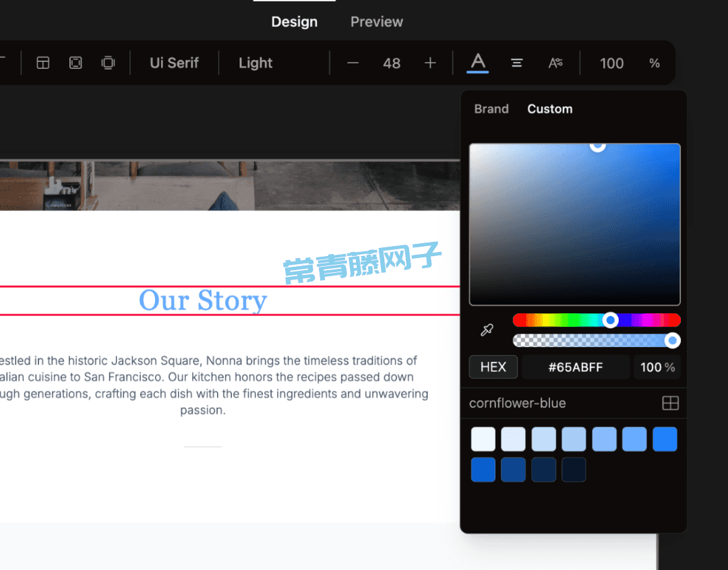Switch to the Preview tab

click(x=377, y=22)
